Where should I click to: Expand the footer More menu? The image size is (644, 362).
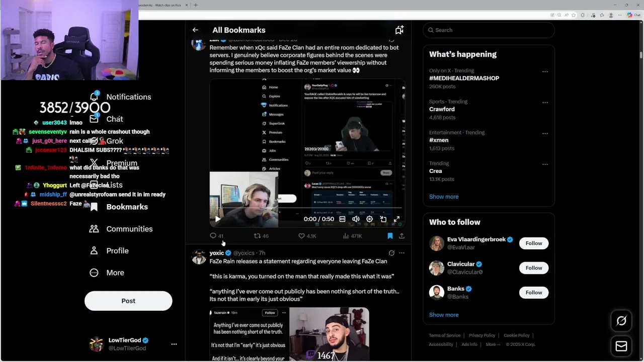tap(493, 344)
